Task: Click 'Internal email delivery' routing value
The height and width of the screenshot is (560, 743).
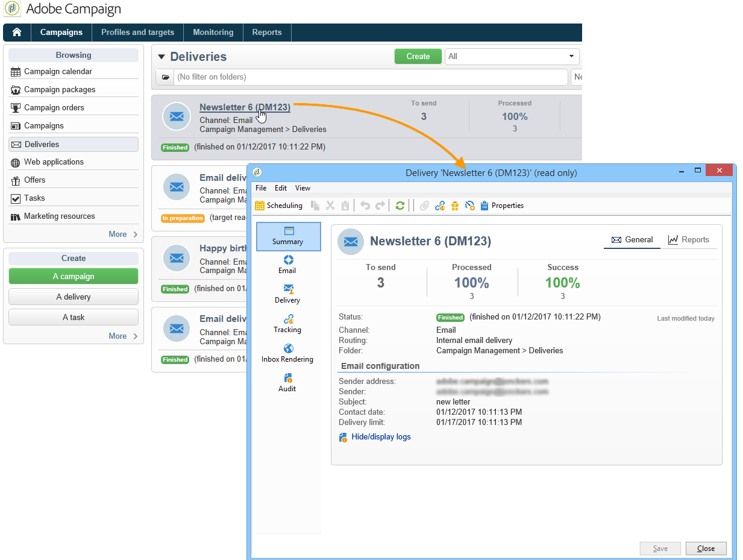Action: [x=474, y=341]
